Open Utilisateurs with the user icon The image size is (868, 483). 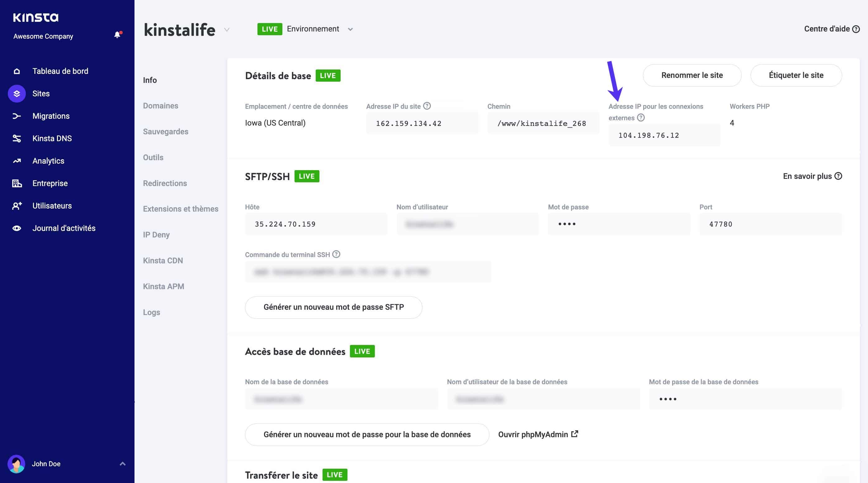(x=17, y=205)
